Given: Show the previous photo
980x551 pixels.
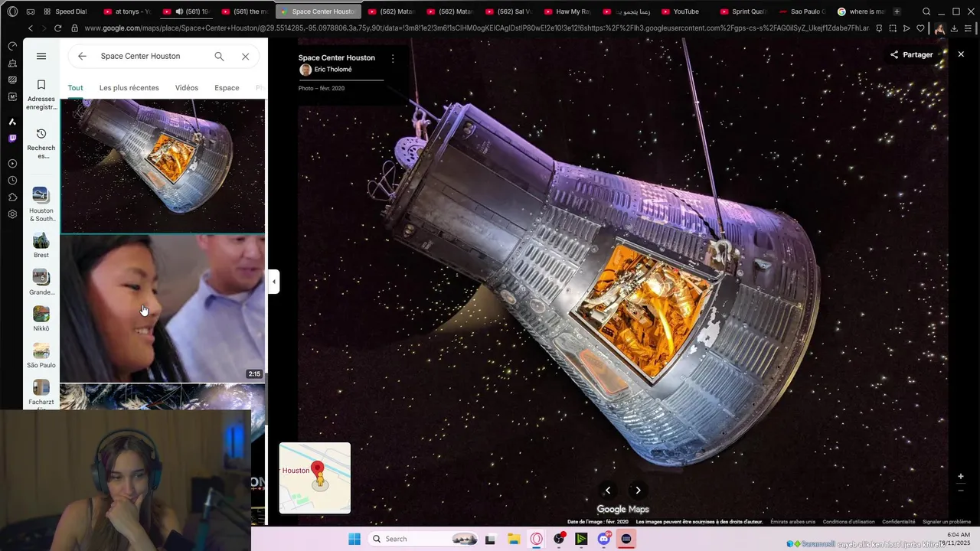Looking at the screenshot, I should click(x=608, y=491).
